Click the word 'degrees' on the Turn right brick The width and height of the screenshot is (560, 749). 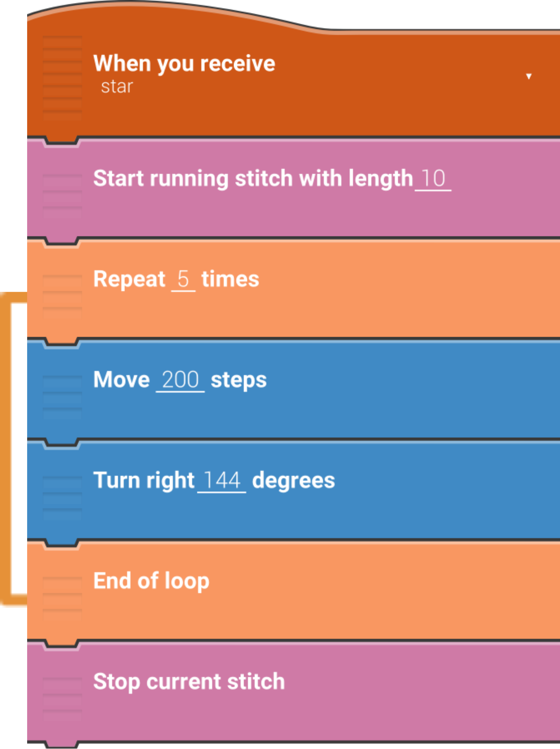click(293, 480)
